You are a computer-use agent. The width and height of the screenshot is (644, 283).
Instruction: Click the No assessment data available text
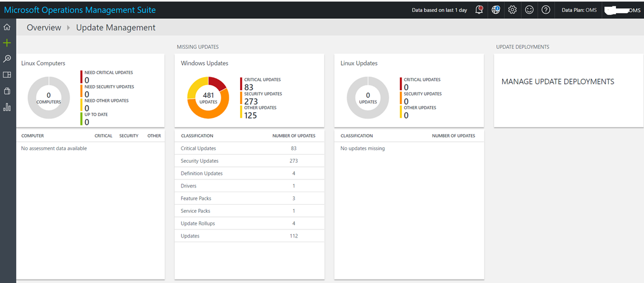(54, 148)
